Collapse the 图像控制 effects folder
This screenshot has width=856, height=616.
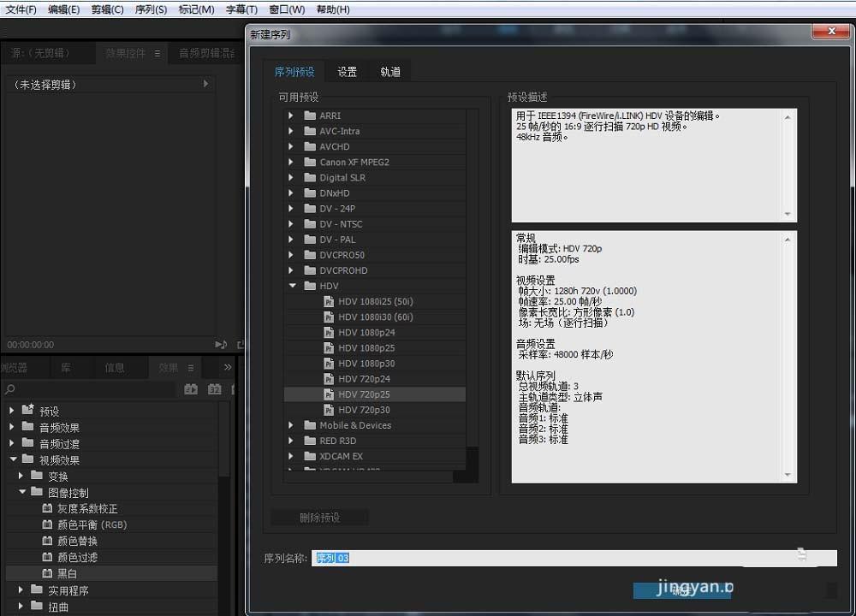coord(23,492)
